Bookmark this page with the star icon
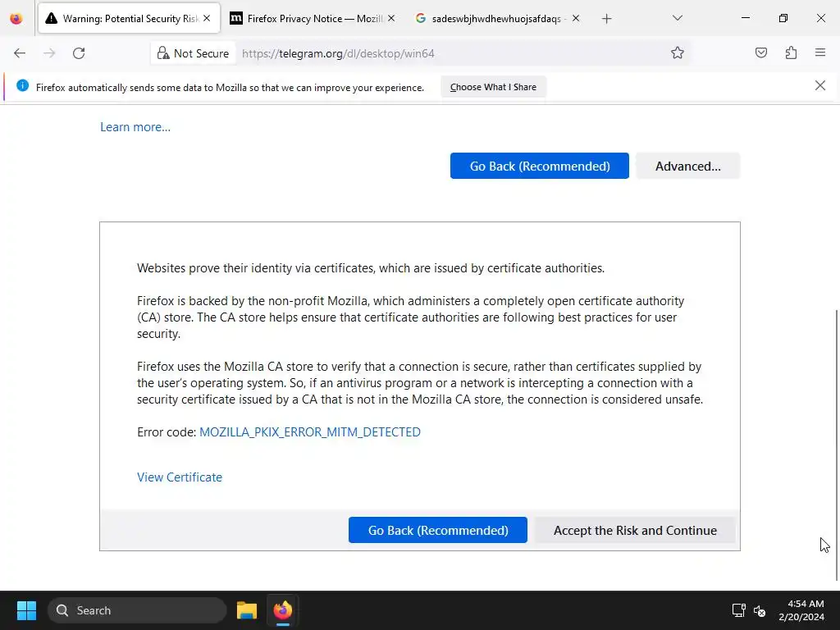This screenshot has height=630, width=840. coord(677,52)
